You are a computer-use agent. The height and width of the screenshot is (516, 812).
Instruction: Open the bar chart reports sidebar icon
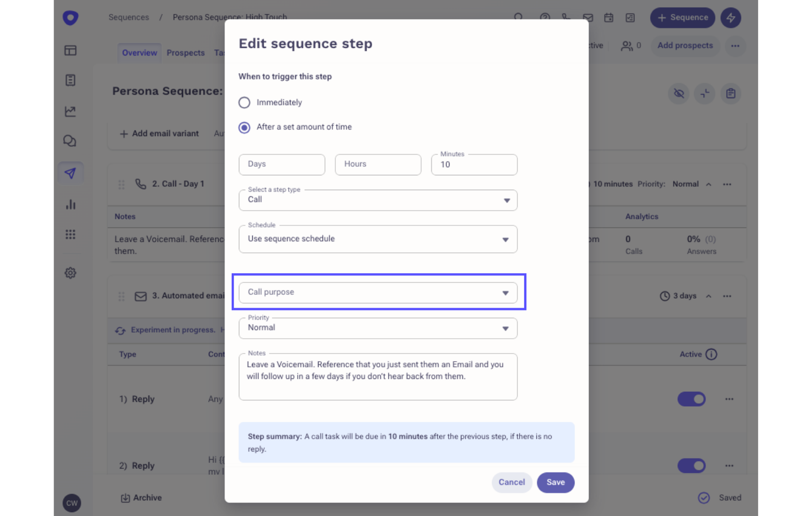pos(70,204)
